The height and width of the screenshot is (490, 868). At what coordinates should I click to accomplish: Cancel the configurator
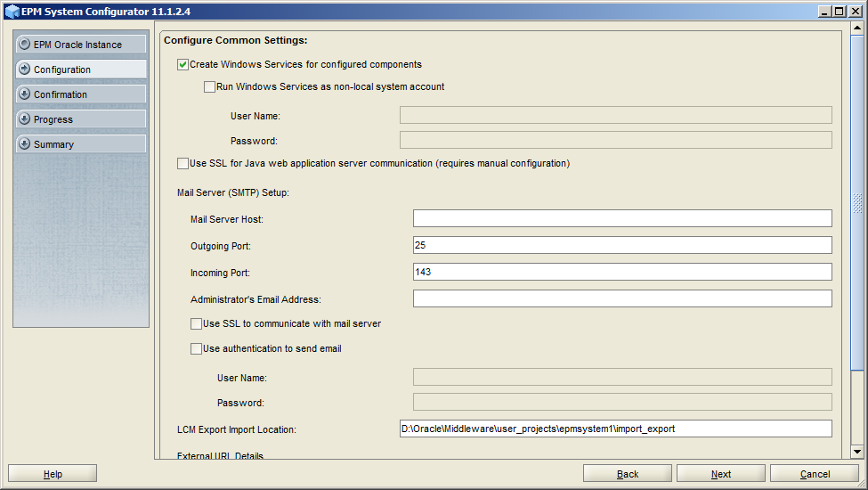(x=815, y=474)
